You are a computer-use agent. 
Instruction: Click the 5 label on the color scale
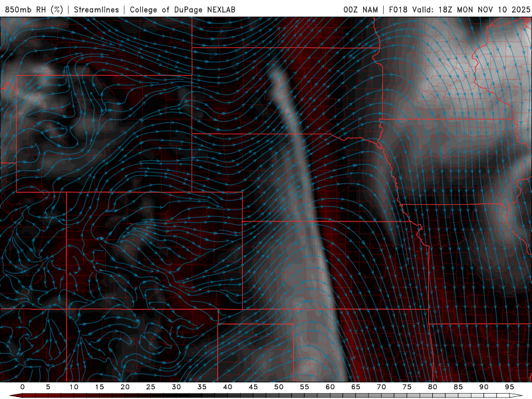pyautogui.click(x=48, y=387)
